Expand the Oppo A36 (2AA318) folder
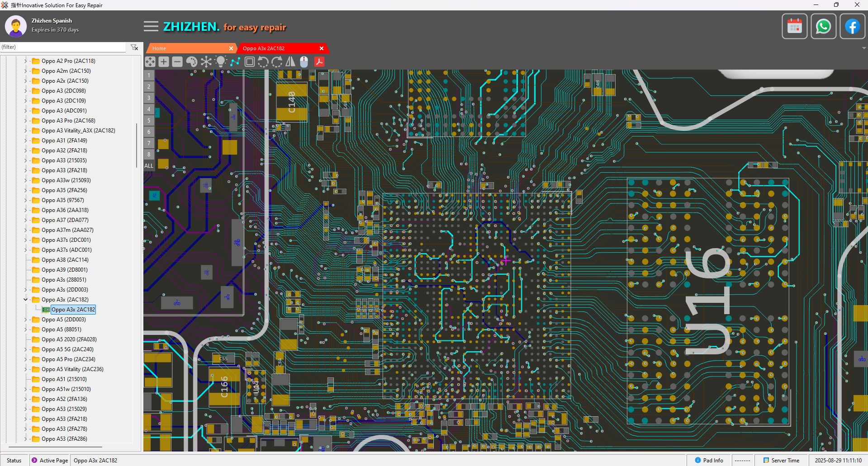 point(25,210)
